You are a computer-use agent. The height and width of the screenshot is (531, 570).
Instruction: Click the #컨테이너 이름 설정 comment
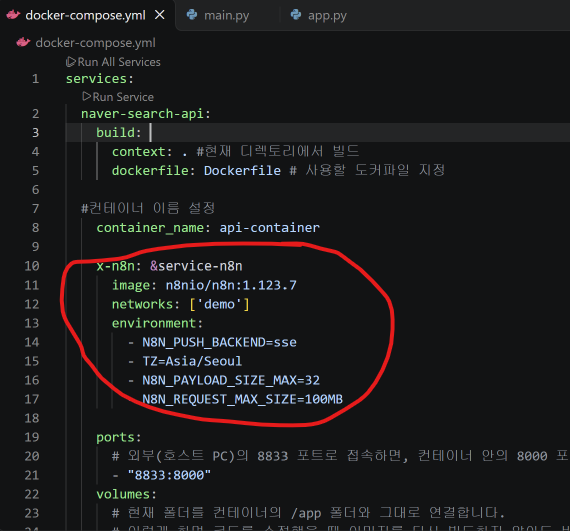pos(148,209)
